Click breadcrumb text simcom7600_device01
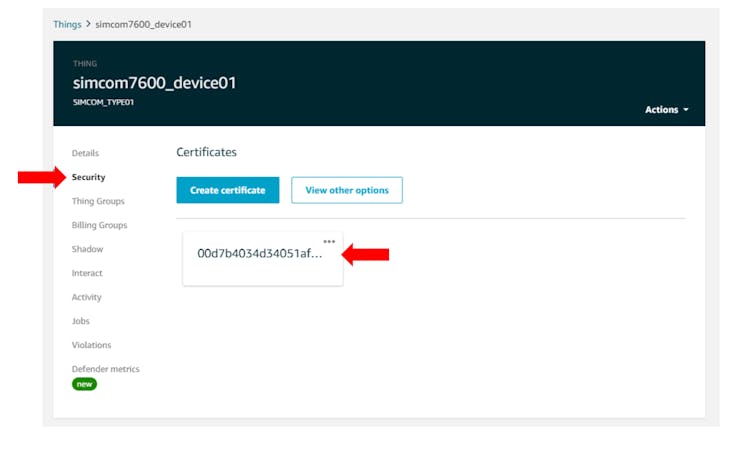 [x=143, y=24]
